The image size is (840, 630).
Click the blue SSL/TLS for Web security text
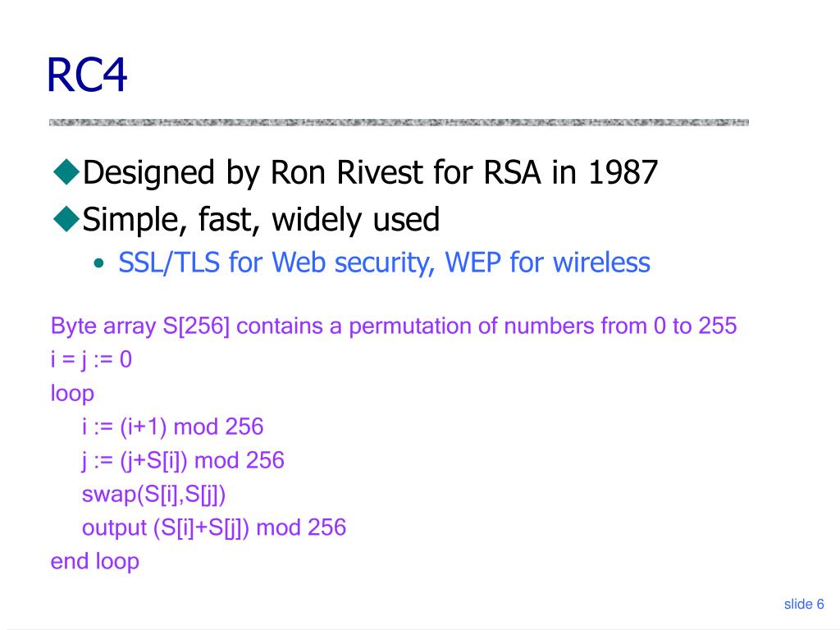(276, 262)
